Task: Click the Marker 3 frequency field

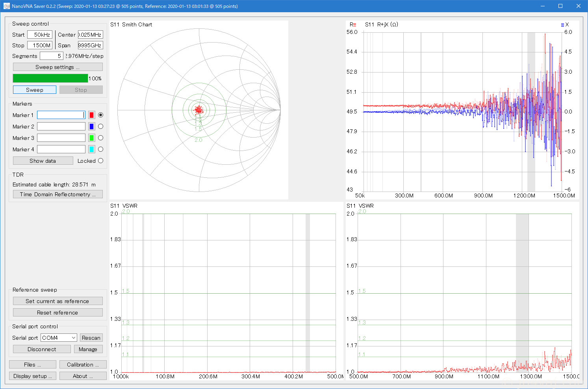Action: click(x=61, y=138)
